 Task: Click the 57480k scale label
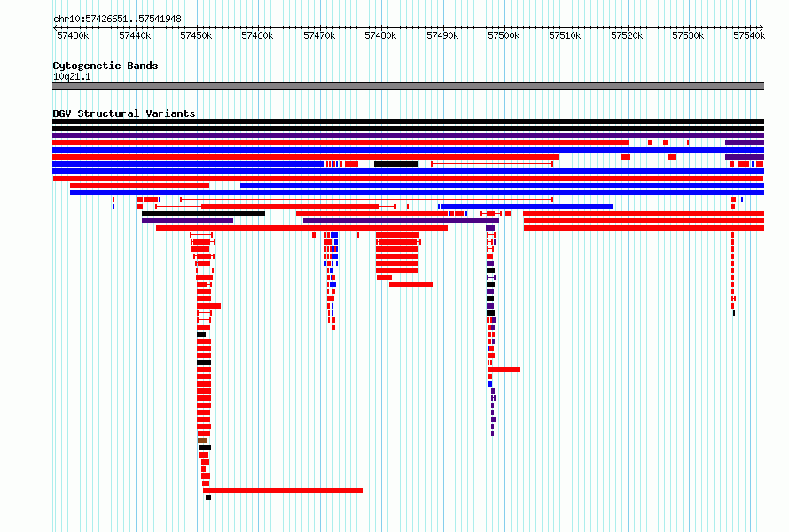(380, 35)
